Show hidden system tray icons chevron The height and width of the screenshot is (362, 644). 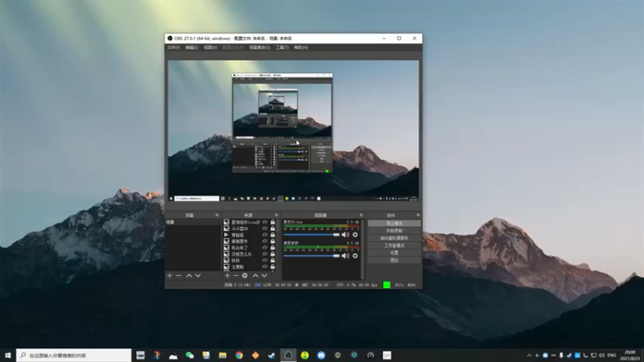tap(529, 355)
